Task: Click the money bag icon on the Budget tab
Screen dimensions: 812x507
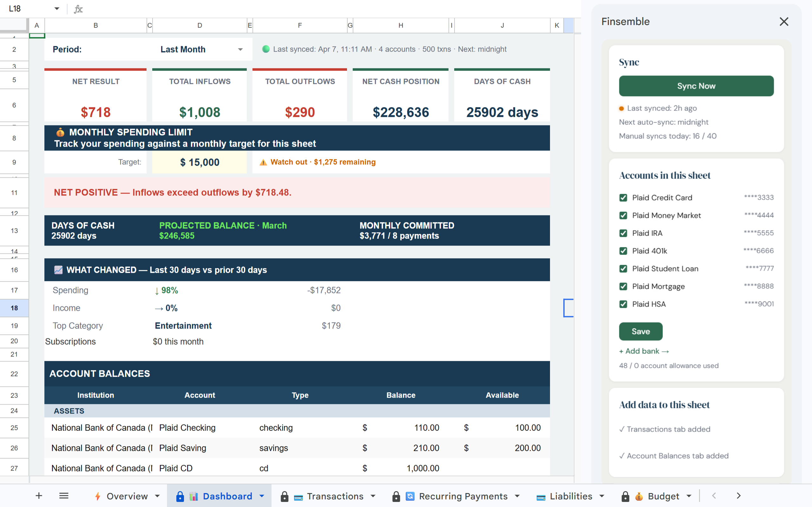Action: [639, 496]
